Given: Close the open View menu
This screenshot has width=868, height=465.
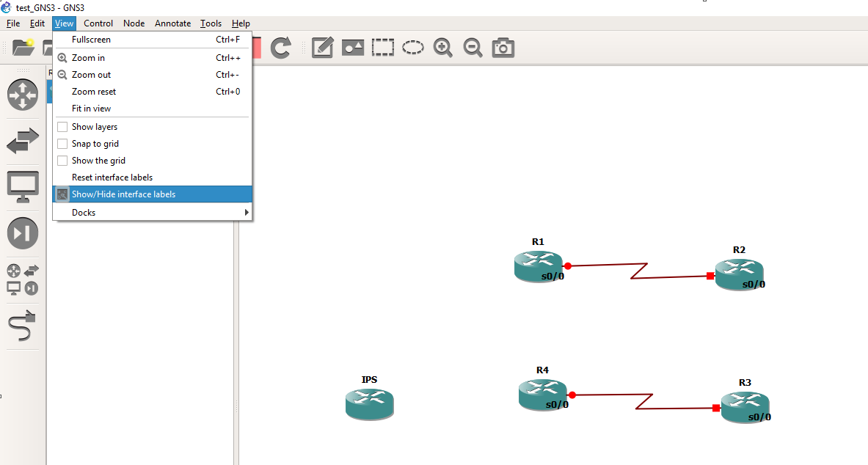Looking at the screenshot, I should [65, 23].
